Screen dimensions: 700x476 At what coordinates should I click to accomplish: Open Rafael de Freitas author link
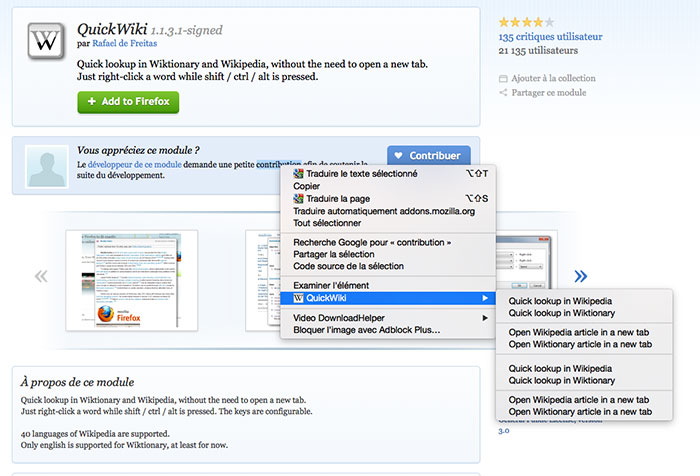[125, 43]
